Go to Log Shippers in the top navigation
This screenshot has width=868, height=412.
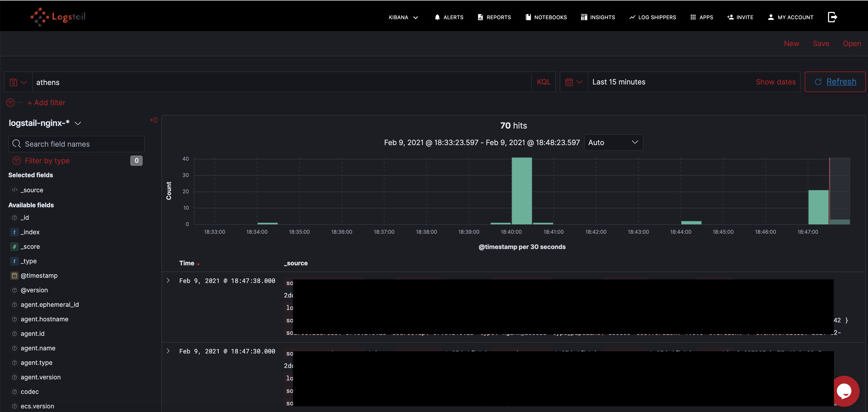(x=652, y=17)
